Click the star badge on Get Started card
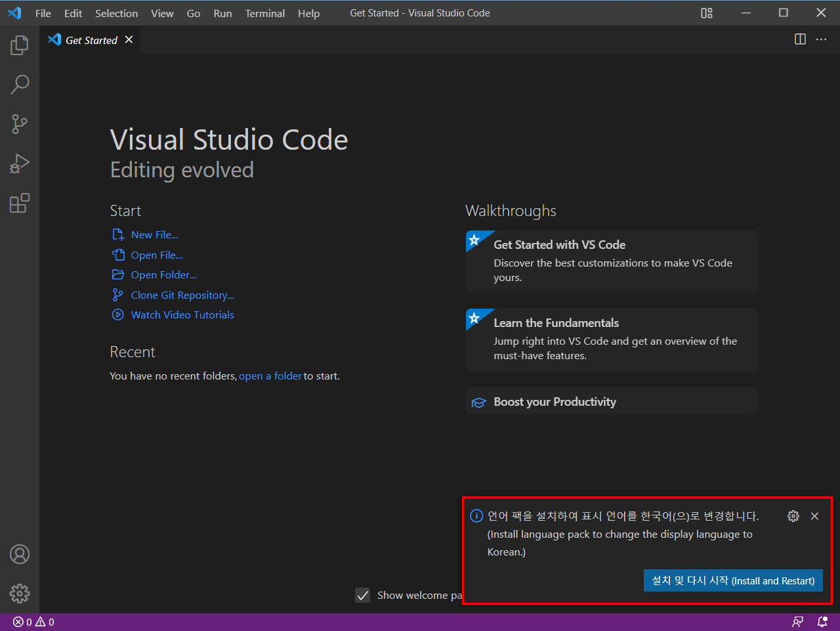 pos(474,240)
